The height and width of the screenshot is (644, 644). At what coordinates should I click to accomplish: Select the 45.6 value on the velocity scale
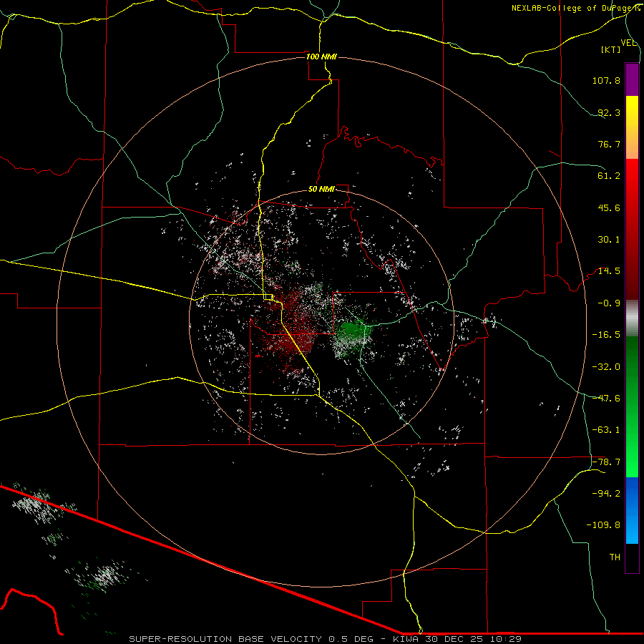coord(609,208)
